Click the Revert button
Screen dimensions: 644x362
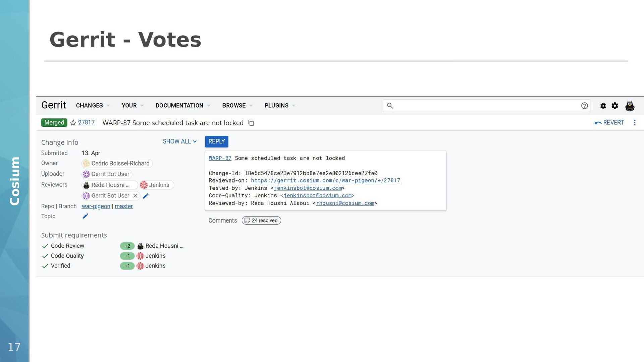(609, 123)
